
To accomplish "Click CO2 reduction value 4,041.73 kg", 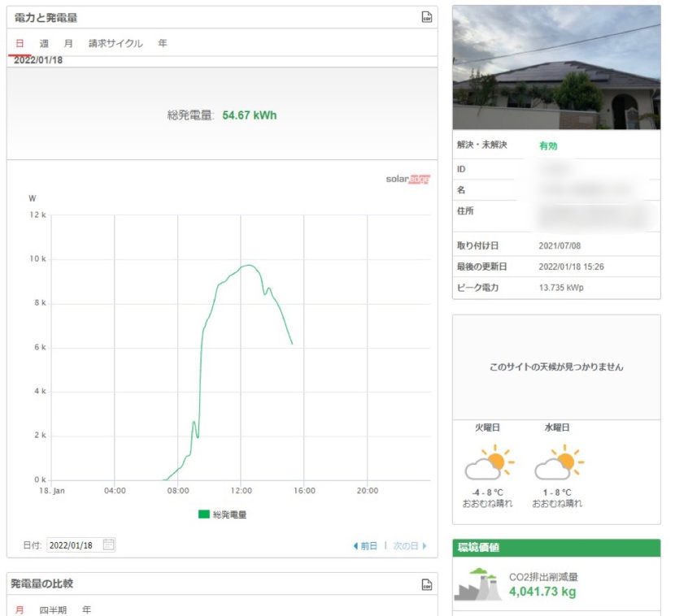I will 542,592.
